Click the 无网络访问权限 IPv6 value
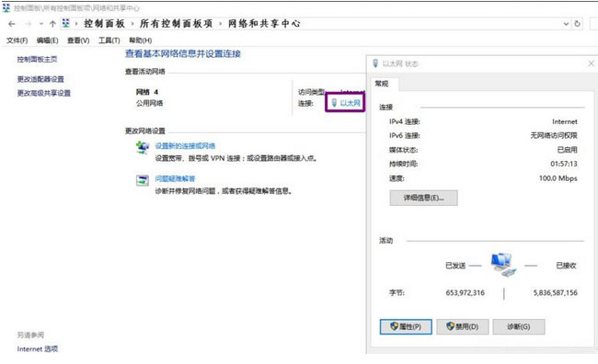Image resolution: width=598 pixels, height=364 pixels. [554, 135]
